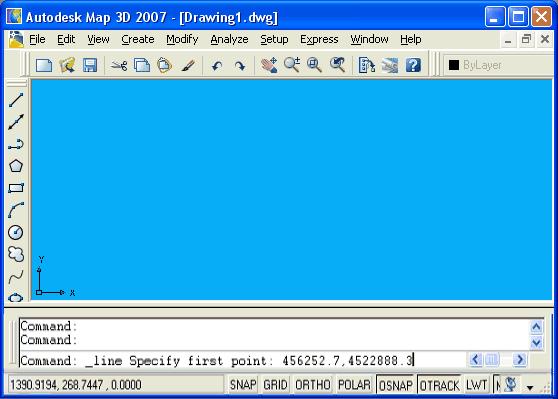Restore down the Drawing1.dwg document window
Screen dimensions: 558x399
pyautogui.click(x=526, y=39)
